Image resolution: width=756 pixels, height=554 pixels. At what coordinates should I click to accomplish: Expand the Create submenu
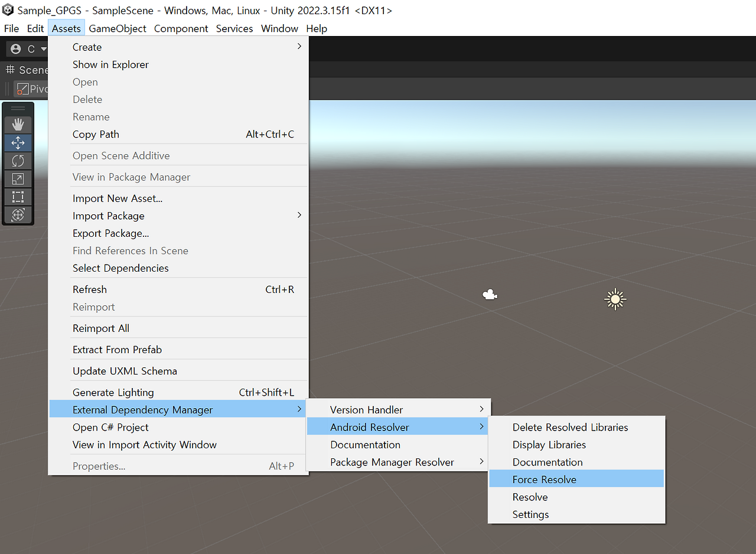87,47
